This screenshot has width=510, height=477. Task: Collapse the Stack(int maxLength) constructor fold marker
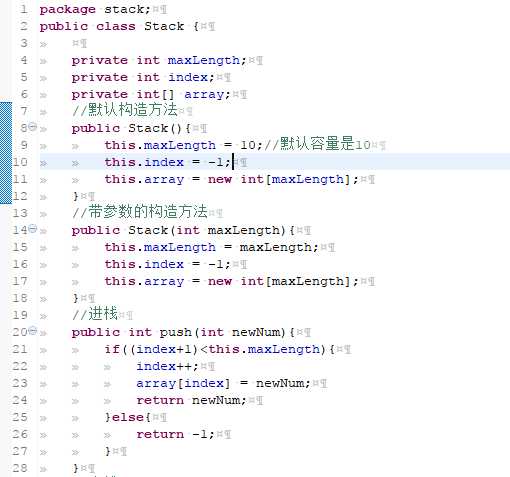(x=32, y=228)
